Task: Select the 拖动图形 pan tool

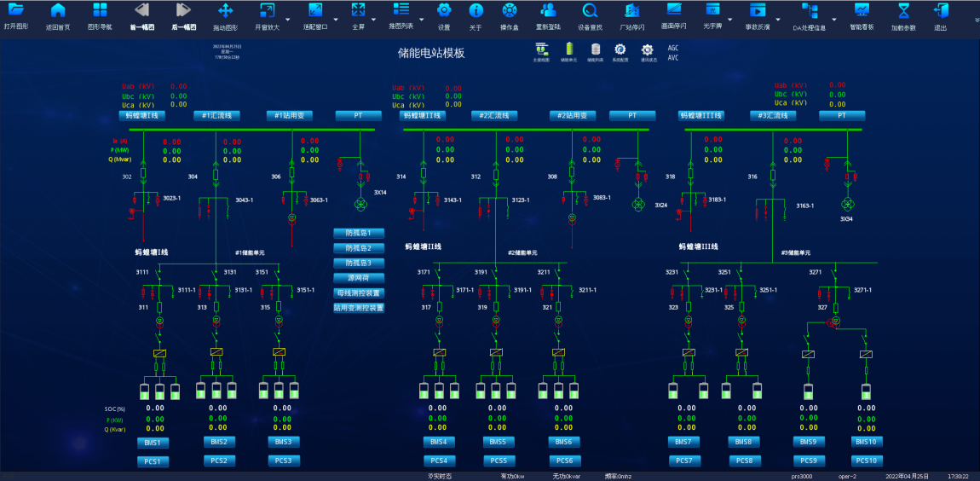Action: [226, 11]
